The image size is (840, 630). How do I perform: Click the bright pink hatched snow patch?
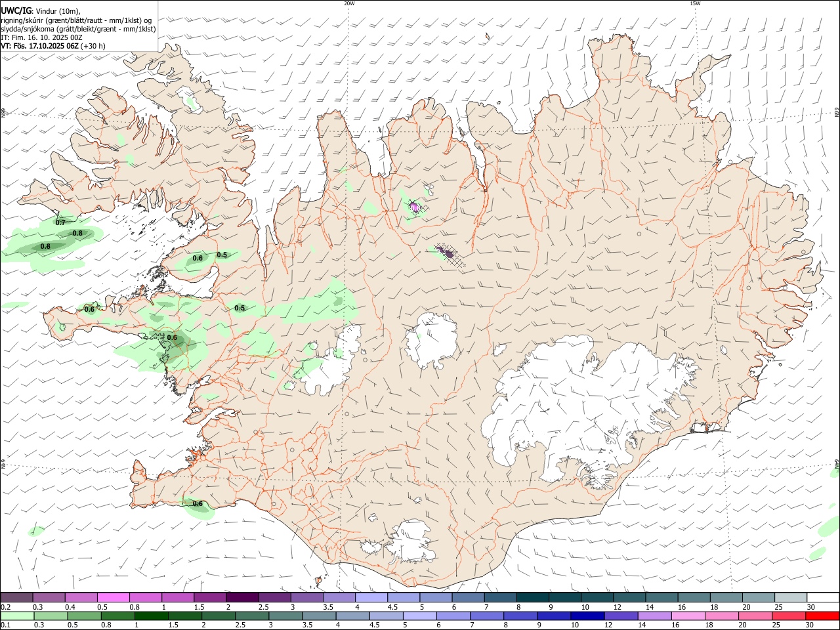click(x=414, y=207)
